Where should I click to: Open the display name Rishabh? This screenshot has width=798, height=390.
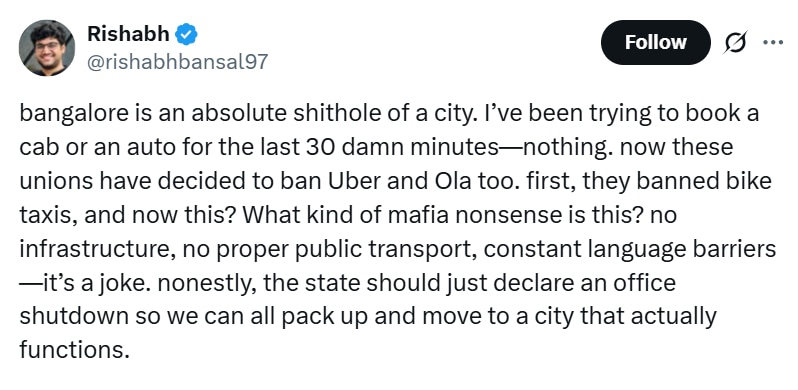tap(128, 34)
